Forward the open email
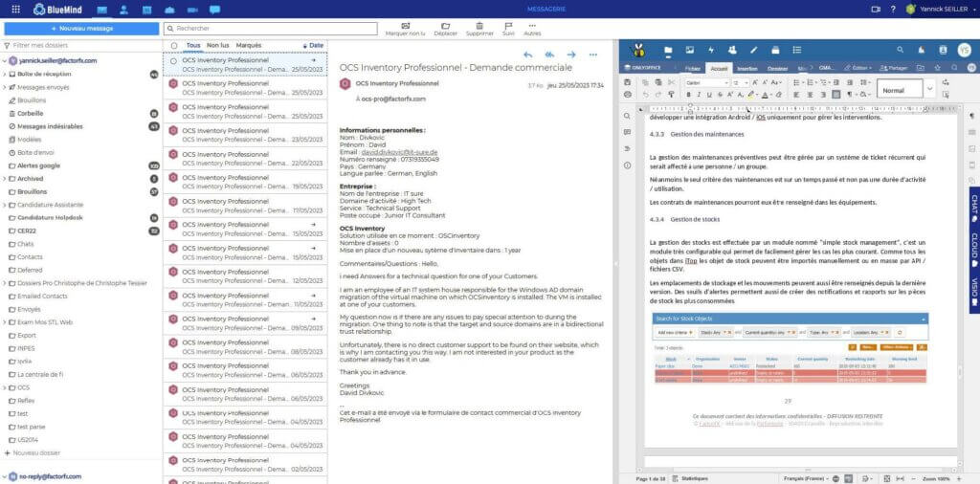Screen dimensions: 980x484 (x=570, y=55)
